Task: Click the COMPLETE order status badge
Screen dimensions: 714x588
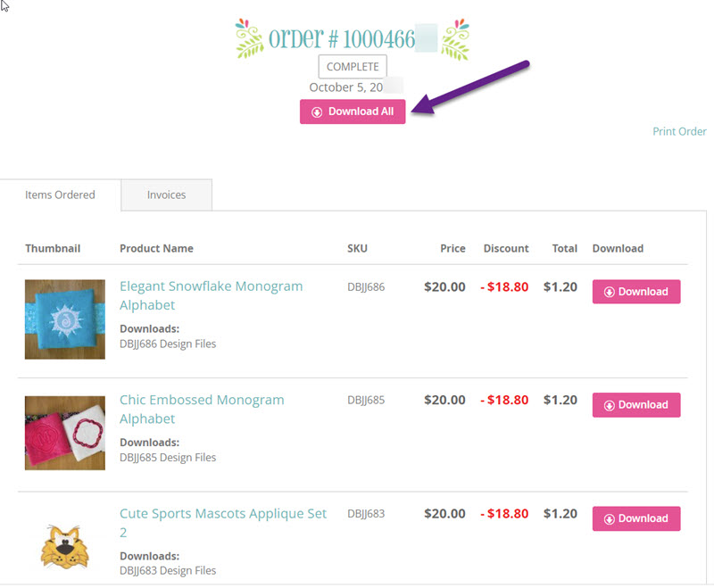Action: click(353, 66)
